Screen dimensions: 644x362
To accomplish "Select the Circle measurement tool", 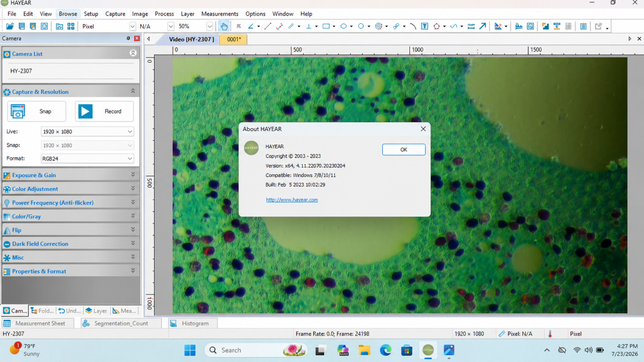I will click(361, 26).
